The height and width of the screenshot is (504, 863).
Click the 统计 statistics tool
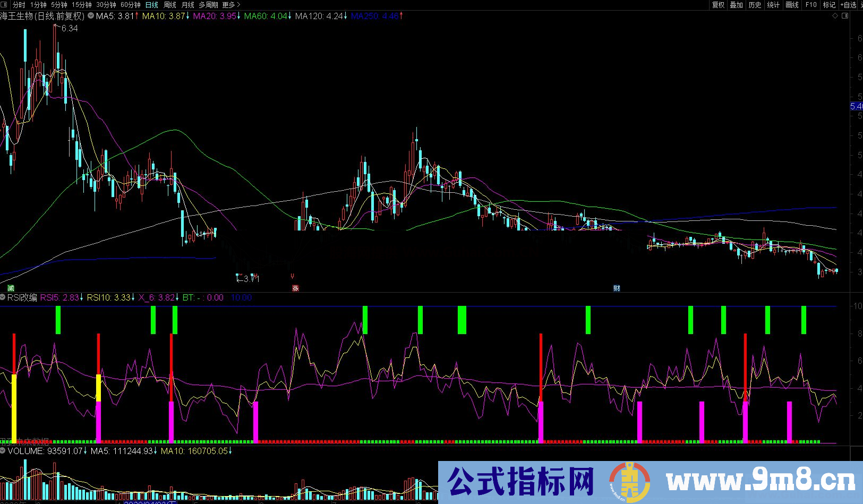pos(773,5)
